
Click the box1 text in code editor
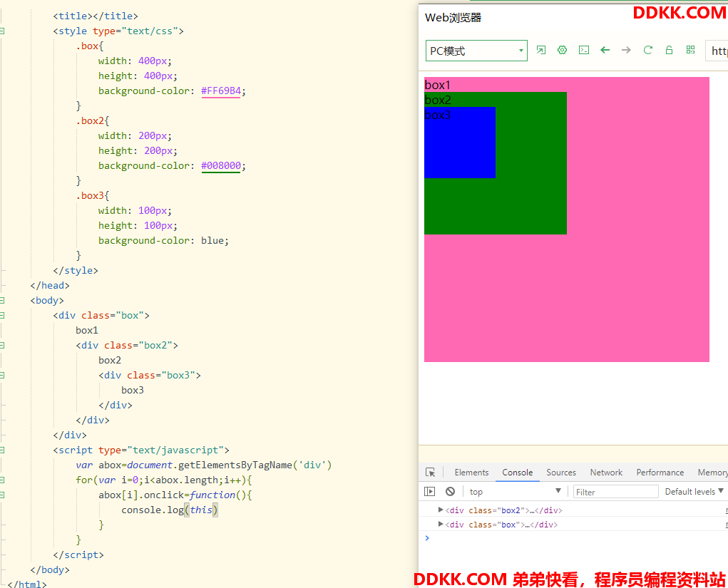pyautogui.click(x=87, y=331)
